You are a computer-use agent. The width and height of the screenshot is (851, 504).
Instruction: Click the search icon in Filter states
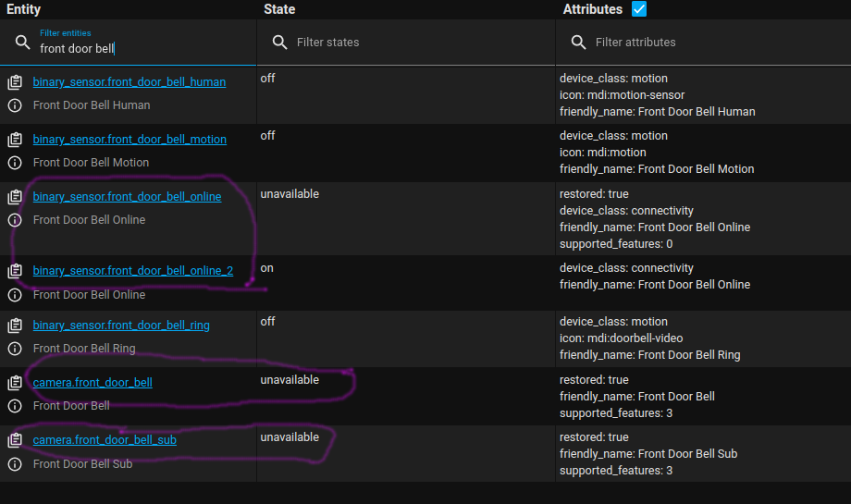279,43
